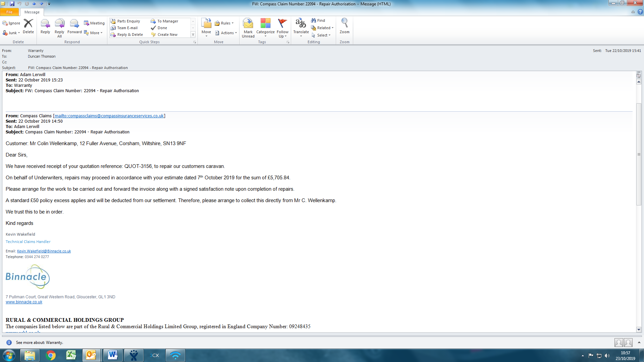Open the Actions dropdown menu

click(227, 33)
